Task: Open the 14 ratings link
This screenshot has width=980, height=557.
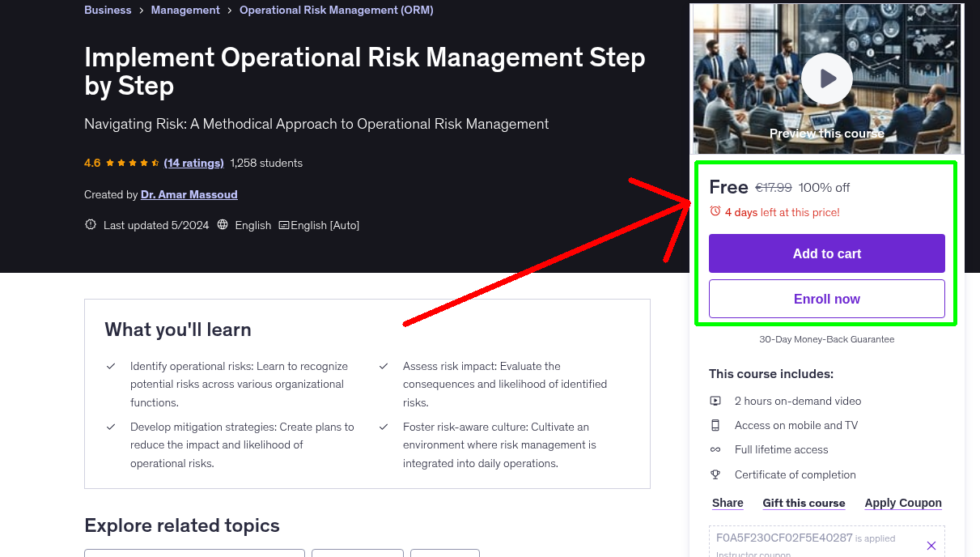Action: click(193, 163)
